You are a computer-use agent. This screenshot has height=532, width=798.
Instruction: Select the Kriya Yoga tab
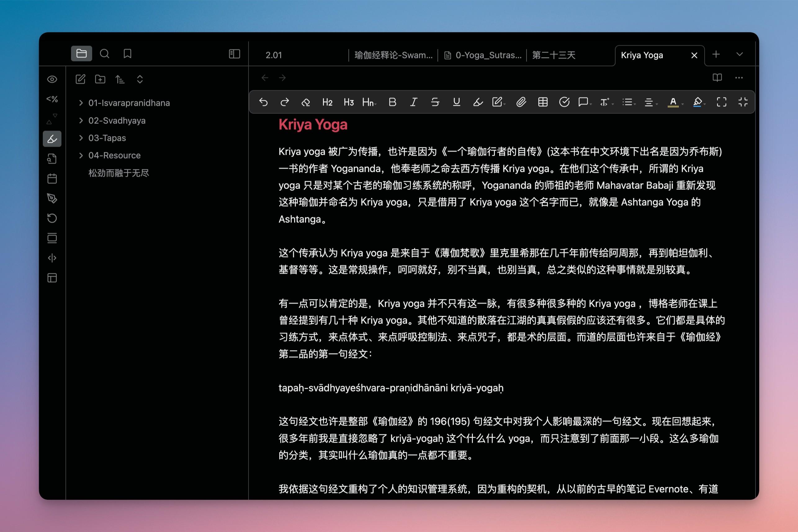[642, 55]
